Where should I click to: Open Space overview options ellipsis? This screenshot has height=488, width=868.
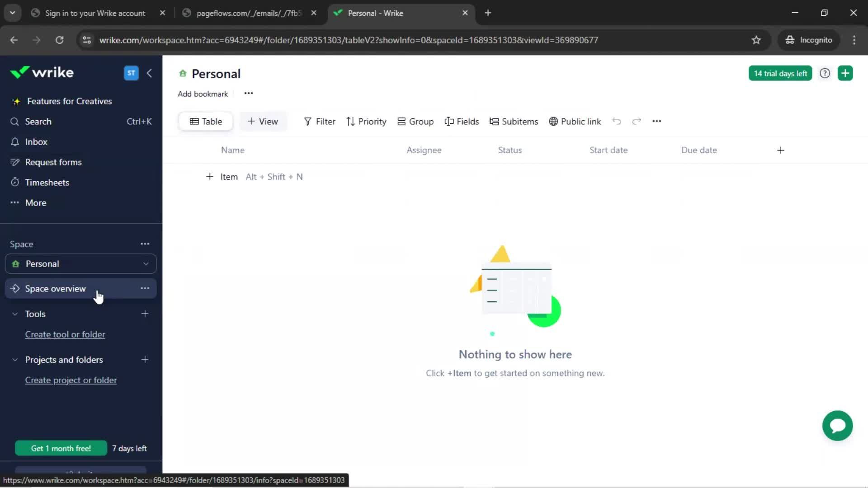pos(145,288)
